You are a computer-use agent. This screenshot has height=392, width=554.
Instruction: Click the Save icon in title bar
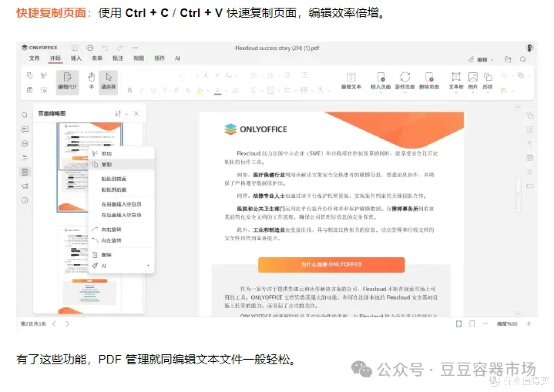tap(74, 48)
